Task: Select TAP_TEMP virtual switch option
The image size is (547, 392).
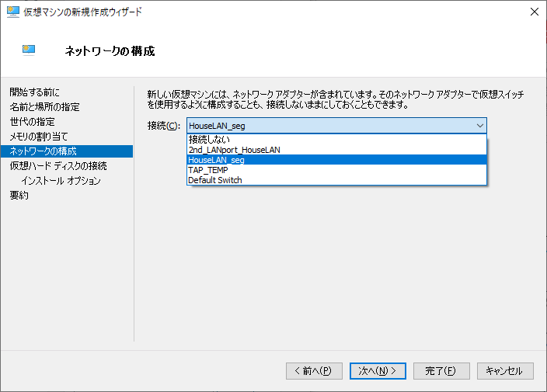Action: [208, 170]
